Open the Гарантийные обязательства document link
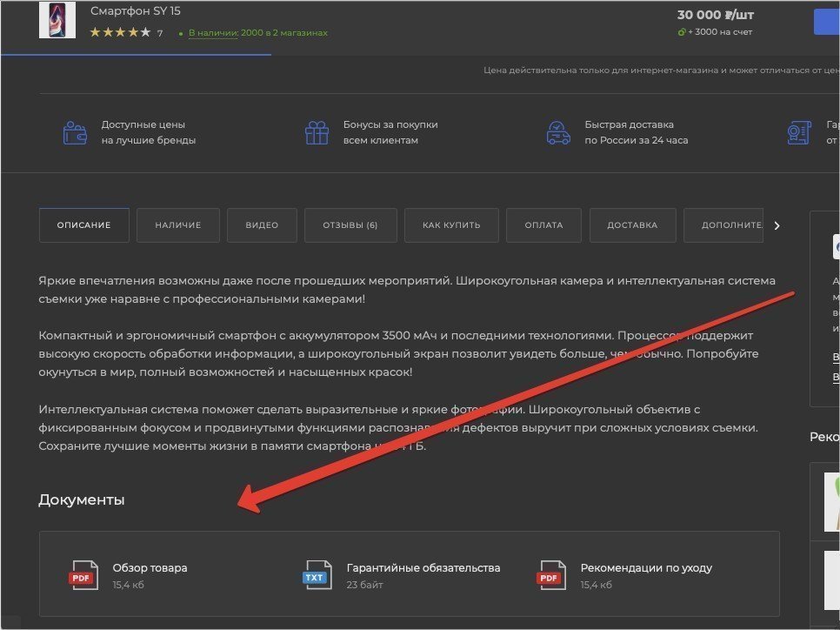Screen dimensions: 840x630 [x=423, y=567]
